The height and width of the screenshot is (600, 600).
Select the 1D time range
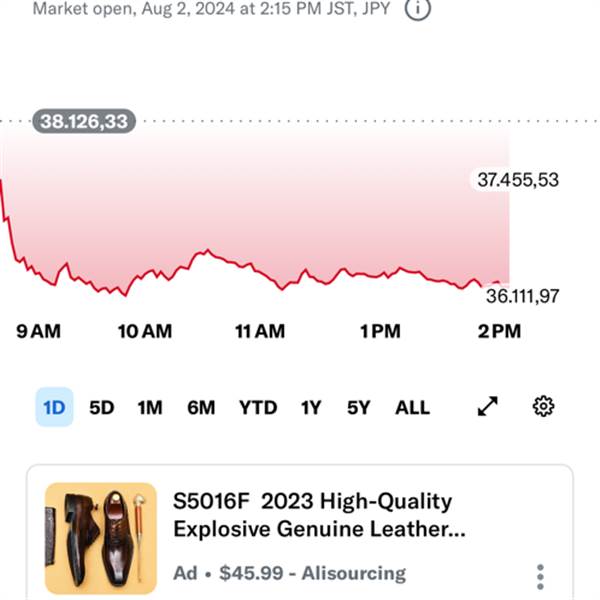pyautogui.click(x=54, y=407)
